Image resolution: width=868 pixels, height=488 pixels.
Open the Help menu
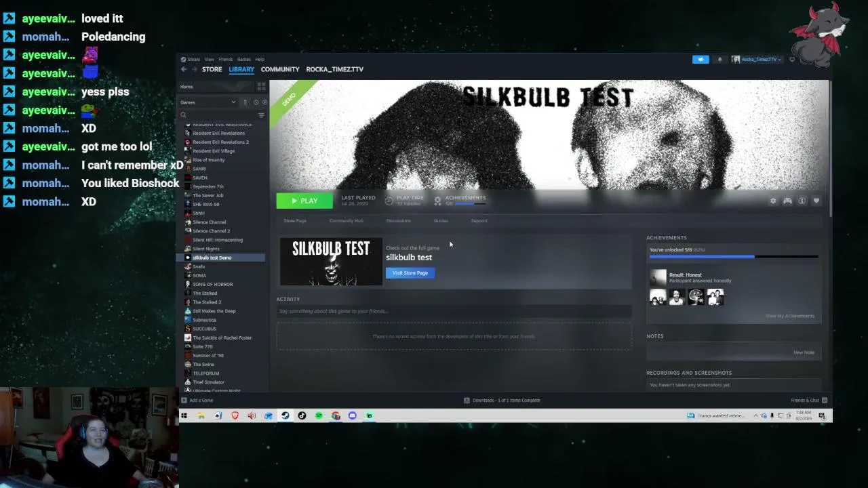point(260,59)
